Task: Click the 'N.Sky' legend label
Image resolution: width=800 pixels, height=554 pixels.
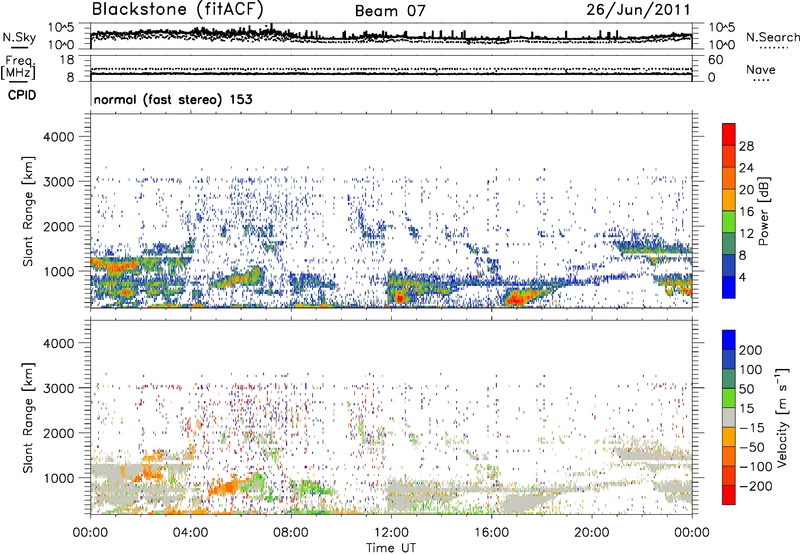Action: coord(19,37)
